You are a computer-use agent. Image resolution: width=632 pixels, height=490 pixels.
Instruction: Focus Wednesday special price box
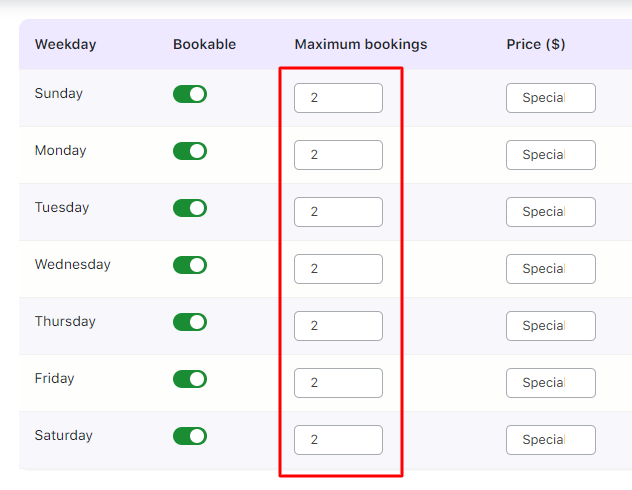click(551, 269)
